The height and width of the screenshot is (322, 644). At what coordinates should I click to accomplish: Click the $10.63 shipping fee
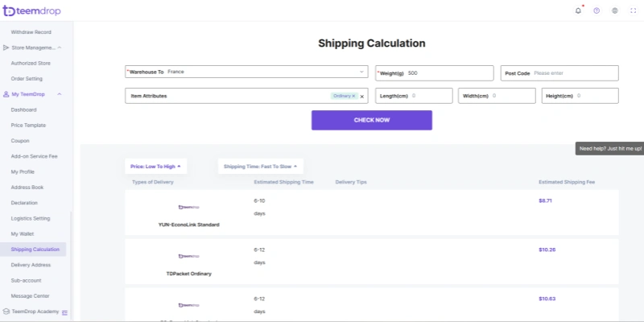click(547, 299)
